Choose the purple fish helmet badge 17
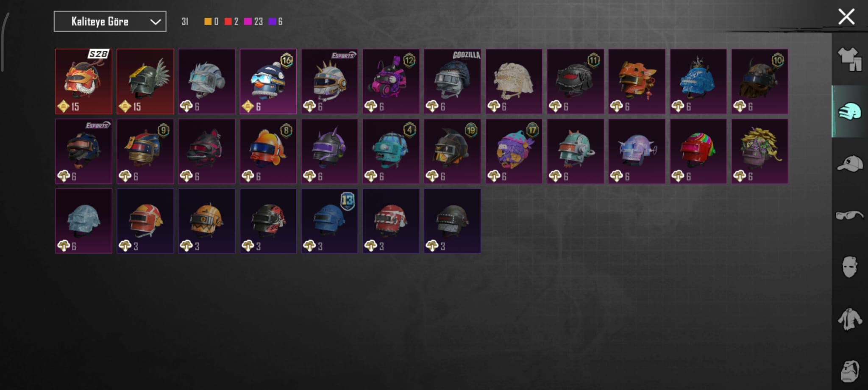 (514, 151)
